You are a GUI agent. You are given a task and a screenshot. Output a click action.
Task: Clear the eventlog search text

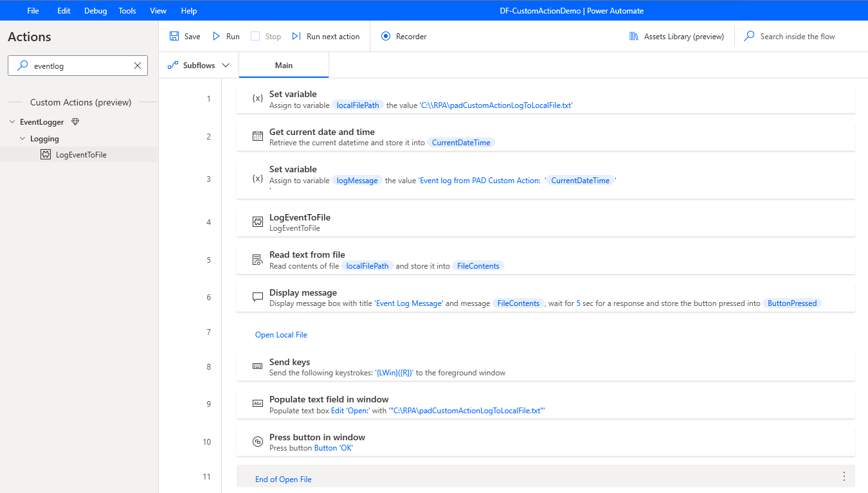tap(138, 66)
